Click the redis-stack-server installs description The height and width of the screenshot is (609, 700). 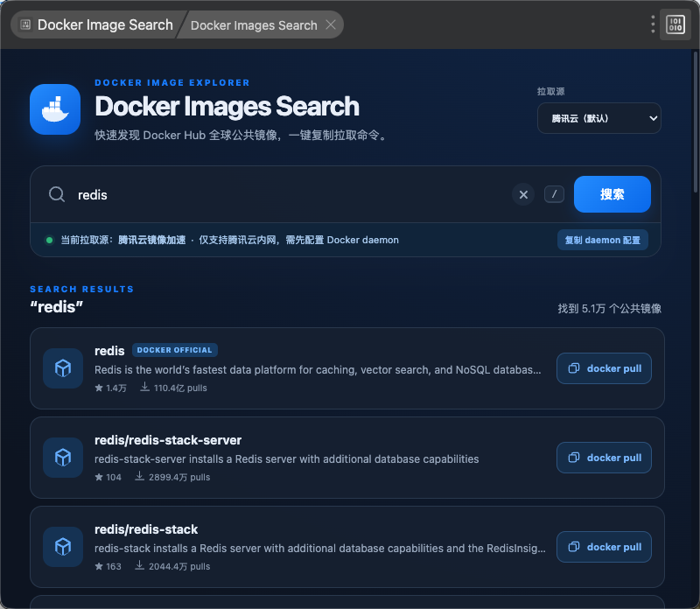(x=287, y=459)
